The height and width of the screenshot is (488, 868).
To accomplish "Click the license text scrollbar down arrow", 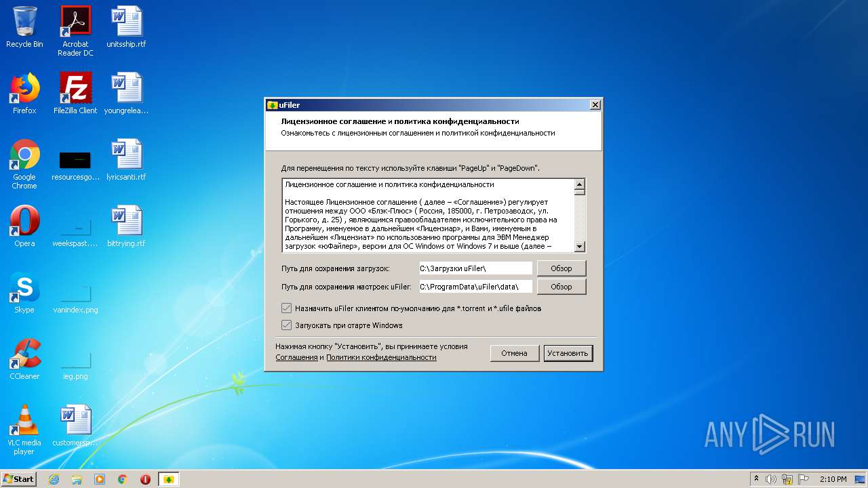I will (580, 247).
